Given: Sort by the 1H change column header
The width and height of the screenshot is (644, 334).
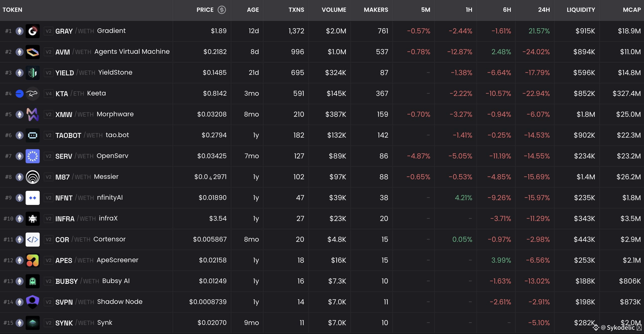Looking at the screenshot, I should (x=469, y=10).
